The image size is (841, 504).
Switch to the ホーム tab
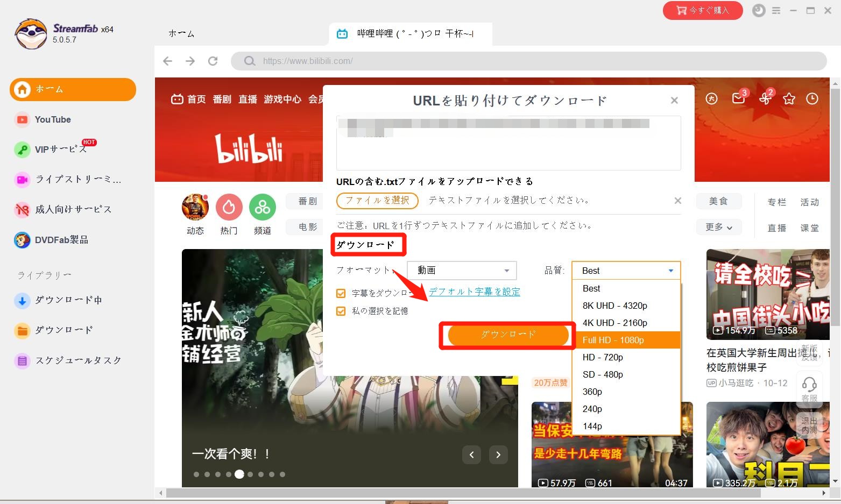(x=181, y=33)
